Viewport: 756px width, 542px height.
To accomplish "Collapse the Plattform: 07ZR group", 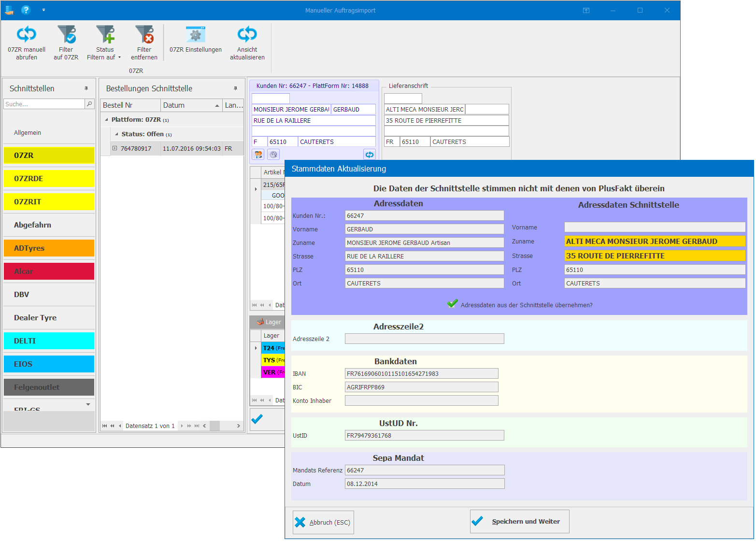I will pos(106,119).
